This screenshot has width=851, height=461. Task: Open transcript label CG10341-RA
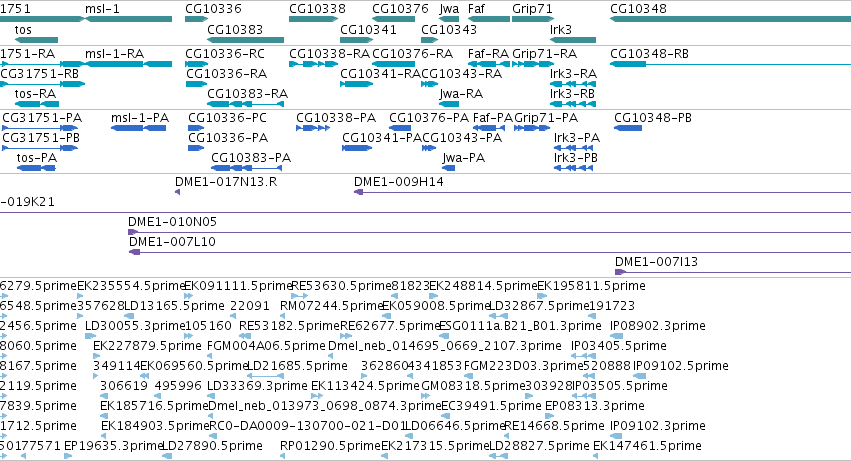(x=380, y=73)
